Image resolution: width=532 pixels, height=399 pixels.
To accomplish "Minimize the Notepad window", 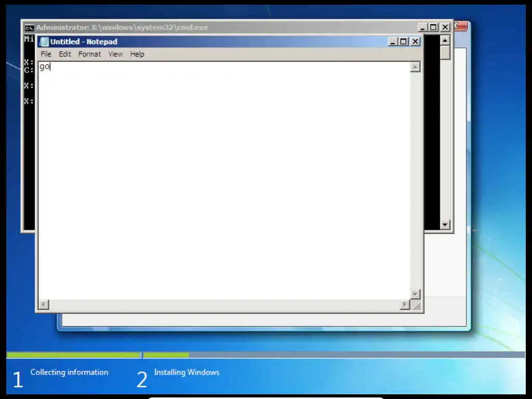I will (x=393, y=42).
